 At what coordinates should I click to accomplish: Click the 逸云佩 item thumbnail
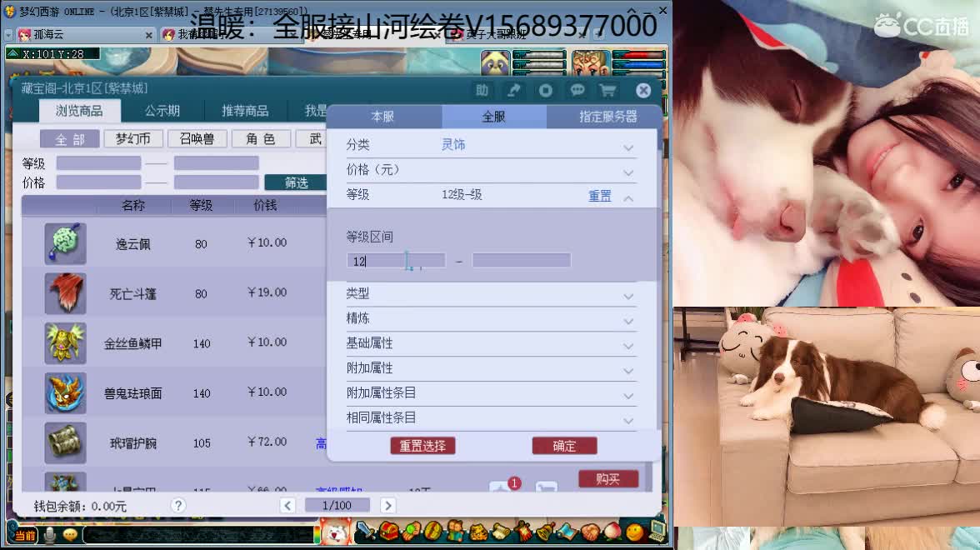[66, 243]
